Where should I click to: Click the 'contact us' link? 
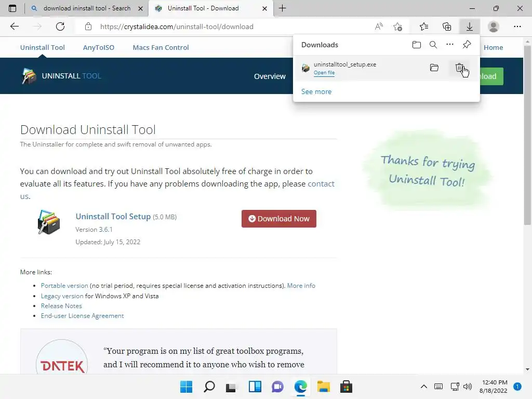point(321,183)
